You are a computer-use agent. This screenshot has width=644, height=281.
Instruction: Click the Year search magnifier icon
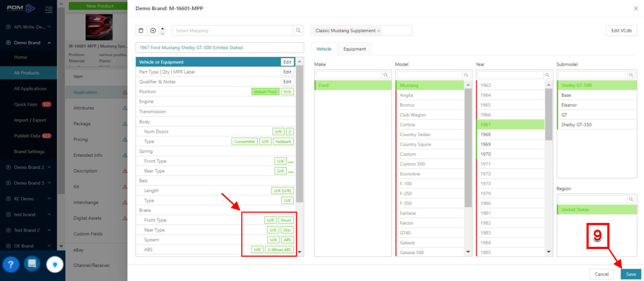click(547, 75)
